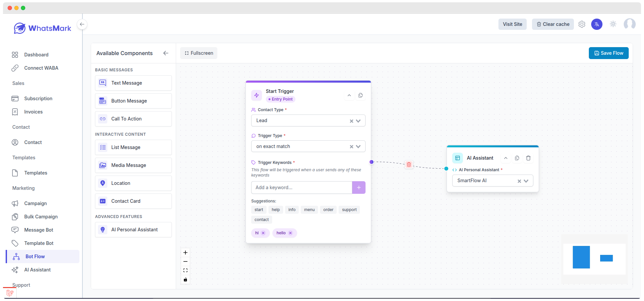Select Text Message component
Screen dimensions: 644x301
click(x=133, y=83)
